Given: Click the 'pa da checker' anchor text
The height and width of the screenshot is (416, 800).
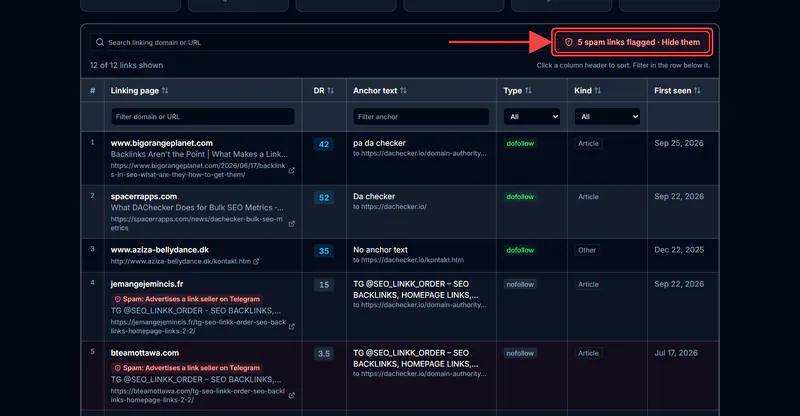Looking at the screenshot, I should 379,143.
